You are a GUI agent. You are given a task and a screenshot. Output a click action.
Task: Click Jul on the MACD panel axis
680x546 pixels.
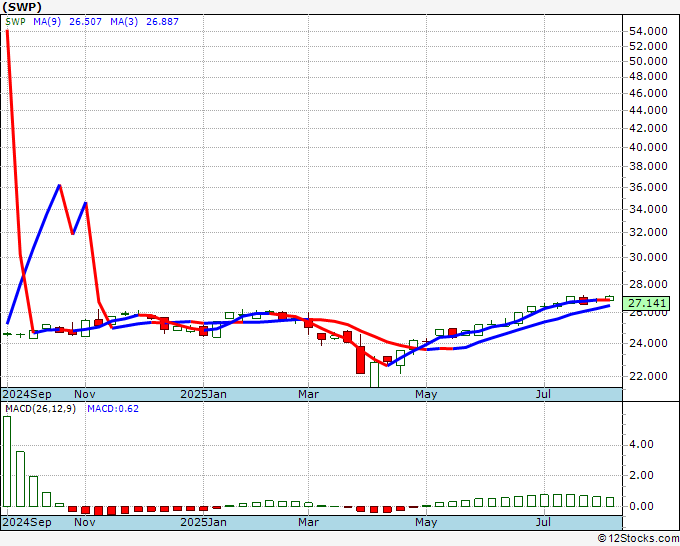[543, 522]
